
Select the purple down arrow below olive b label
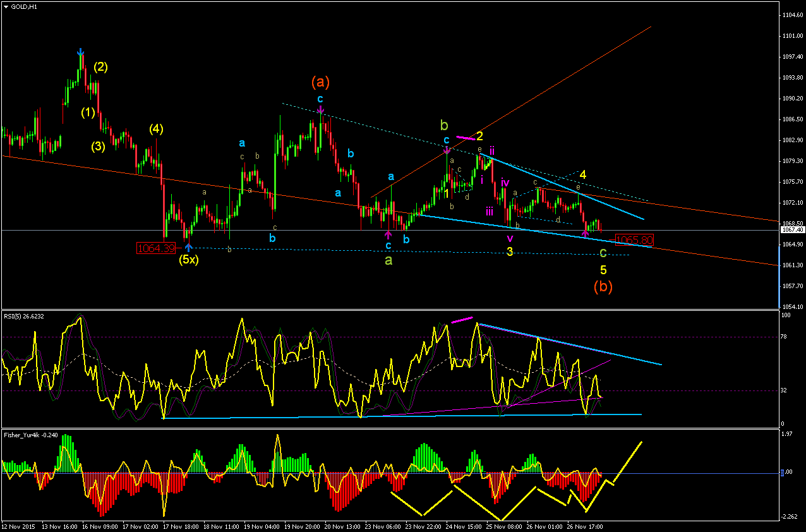tap(447, 150)
